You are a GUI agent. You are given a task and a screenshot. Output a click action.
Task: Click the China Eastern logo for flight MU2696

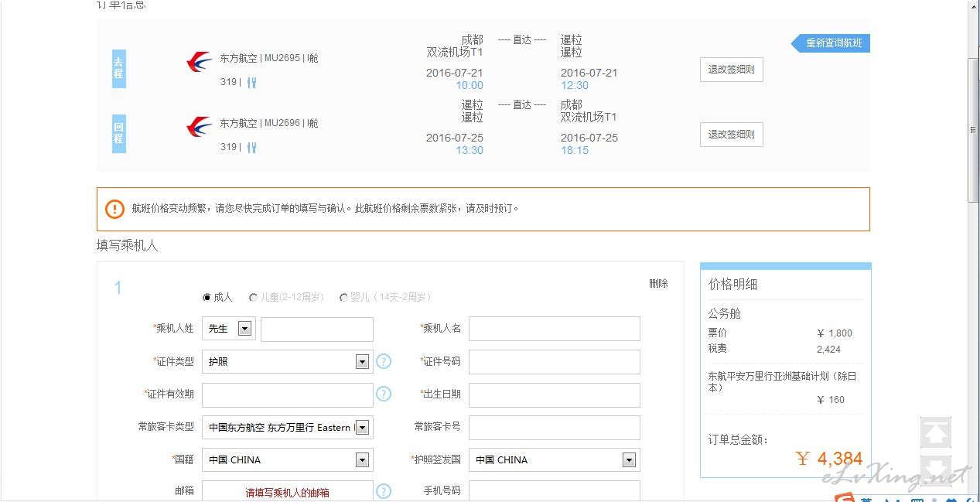click(200, 127)
